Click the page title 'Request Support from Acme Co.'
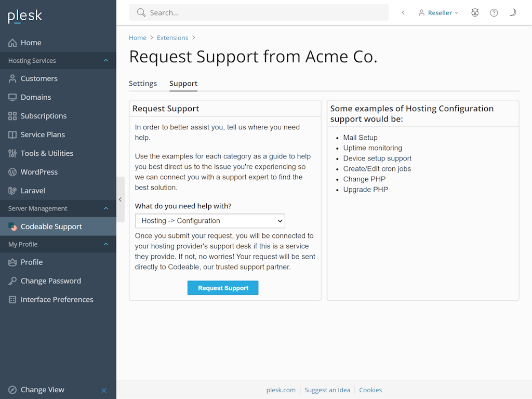The height and width of the screenshot is (399, 532). [253, 57]
